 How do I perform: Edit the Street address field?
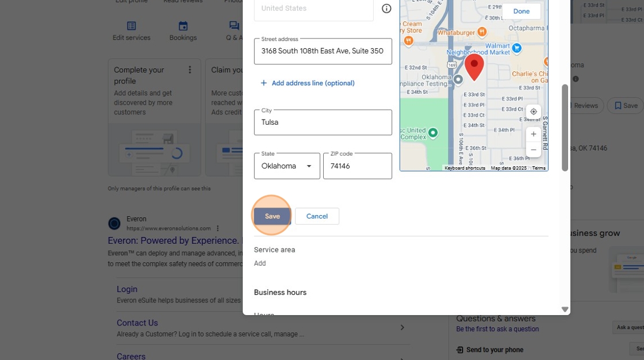pyautogui.click(x=323, y=51)
